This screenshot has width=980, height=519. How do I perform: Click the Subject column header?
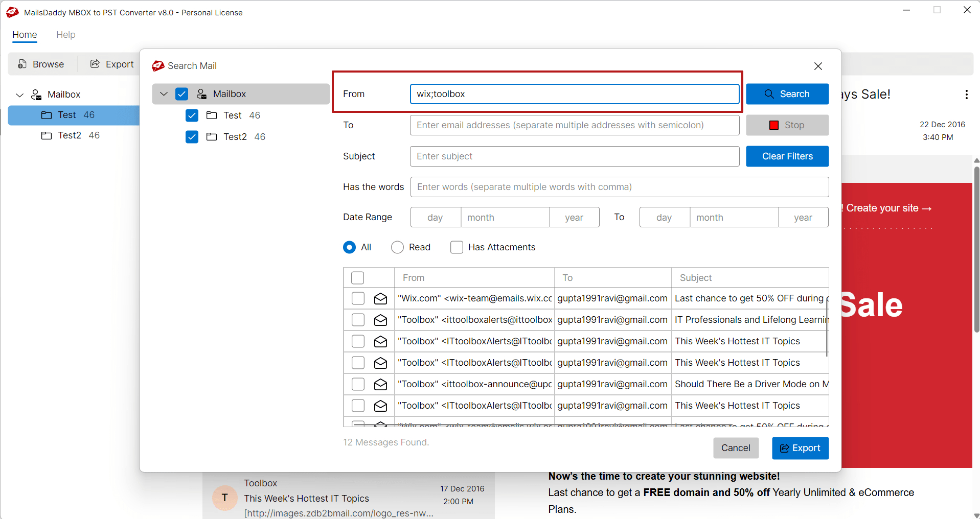click(x=750, y=278)
